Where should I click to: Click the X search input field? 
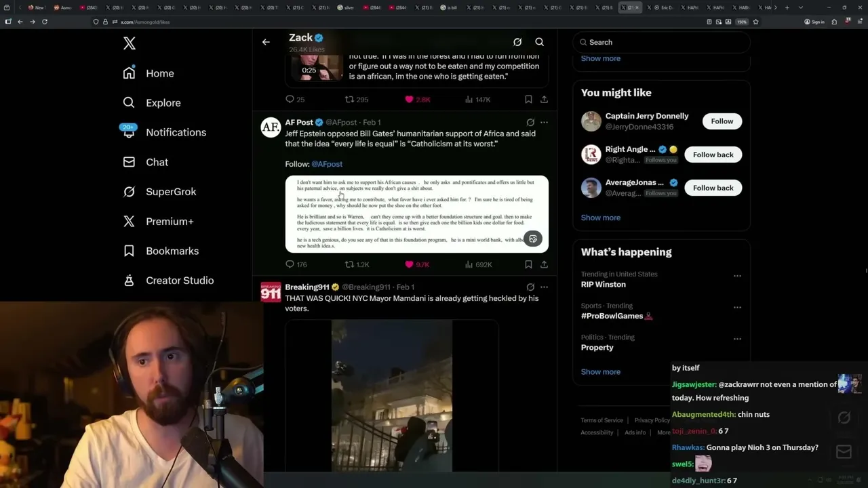pyautogui.click(x=661, y=42)
